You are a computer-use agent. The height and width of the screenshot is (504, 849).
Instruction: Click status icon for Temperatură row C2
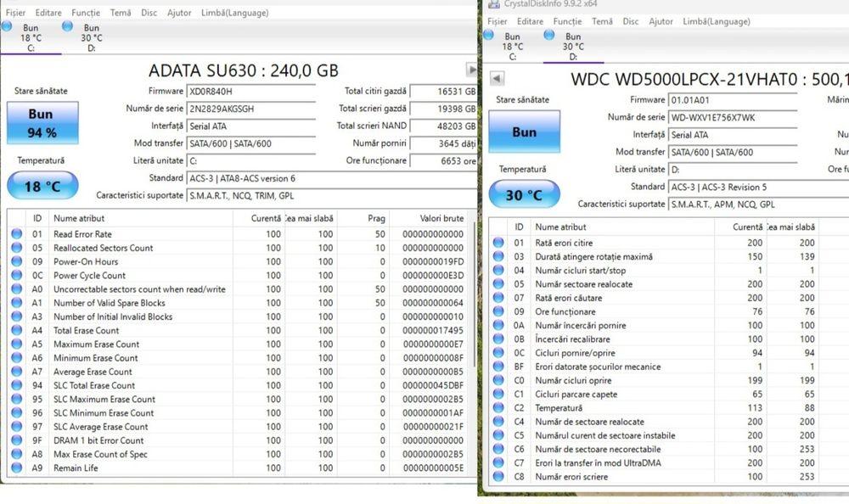coord(498,407)
